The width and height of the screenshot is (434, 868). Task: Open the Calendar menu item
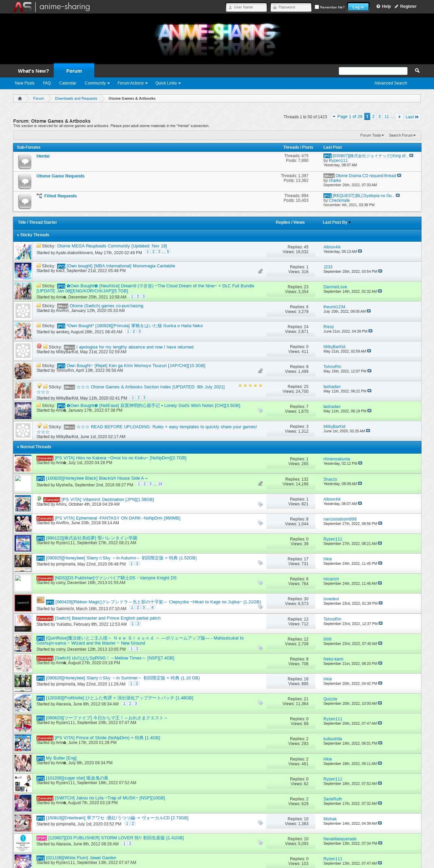[68, 83]
